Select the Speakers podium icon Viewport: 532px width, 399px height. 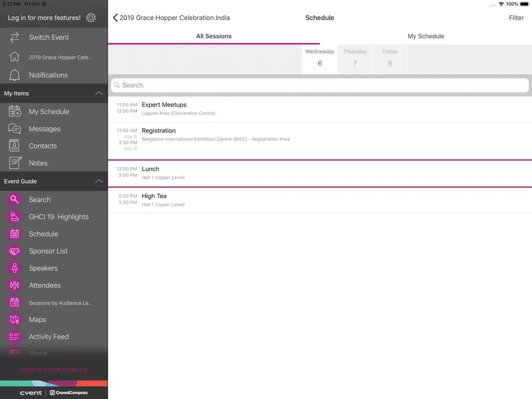15,268
